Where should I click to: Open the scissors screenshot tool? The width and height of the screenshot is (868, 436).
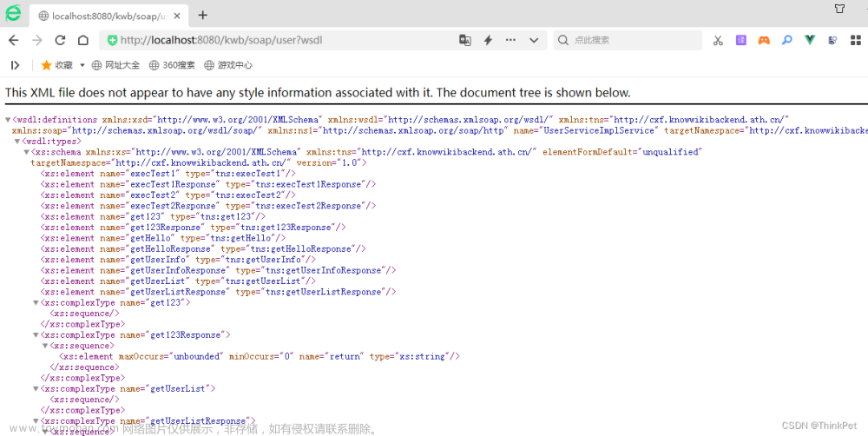[718, 40]
